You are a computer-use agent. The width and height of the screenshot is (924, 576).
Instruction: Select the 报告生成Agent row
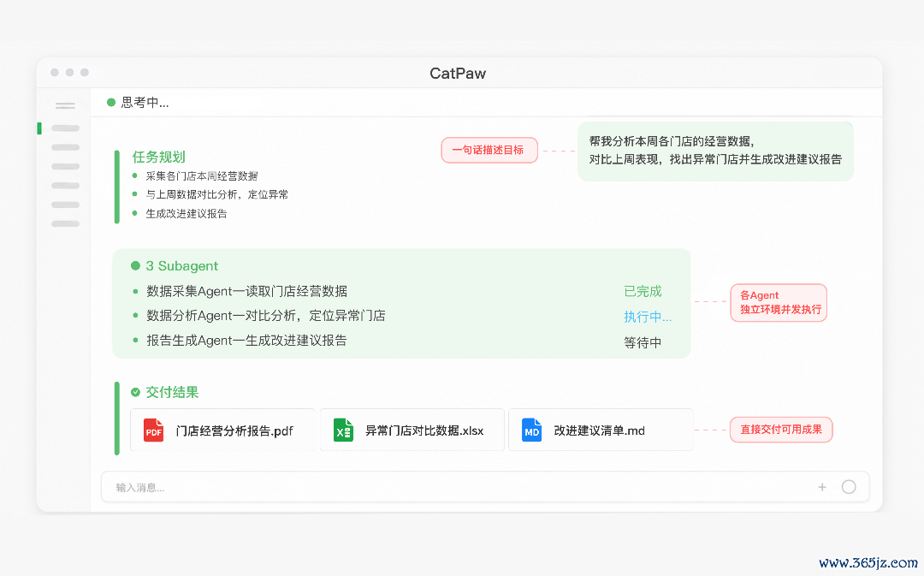click(246, 341)
